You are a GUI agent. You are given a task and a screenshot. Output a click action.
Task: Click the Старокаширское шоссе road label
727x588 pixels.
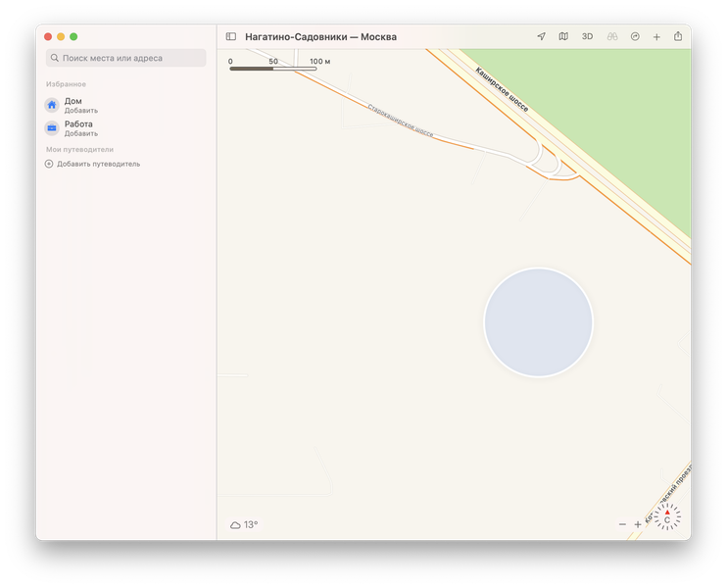400,121
